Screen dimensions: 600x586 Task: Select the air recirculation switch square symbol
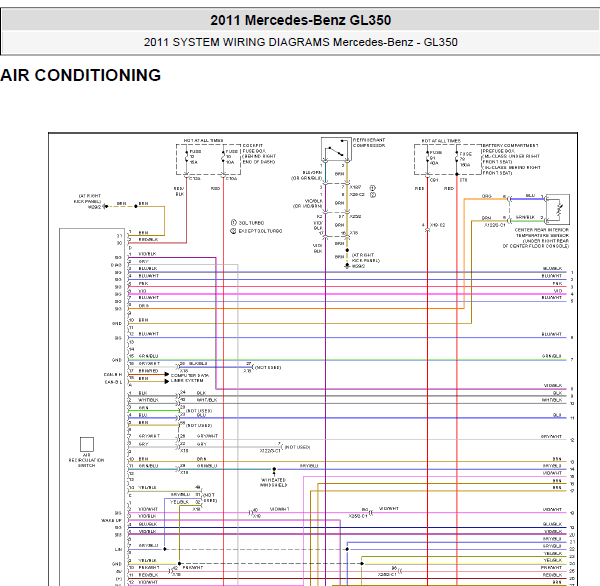[87, 444]
